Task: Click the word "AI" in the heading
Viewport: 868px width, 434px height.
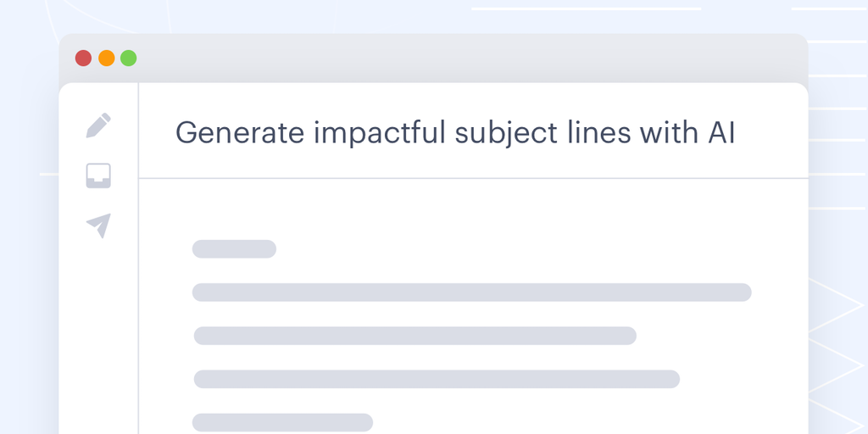Action: (721, 132)
